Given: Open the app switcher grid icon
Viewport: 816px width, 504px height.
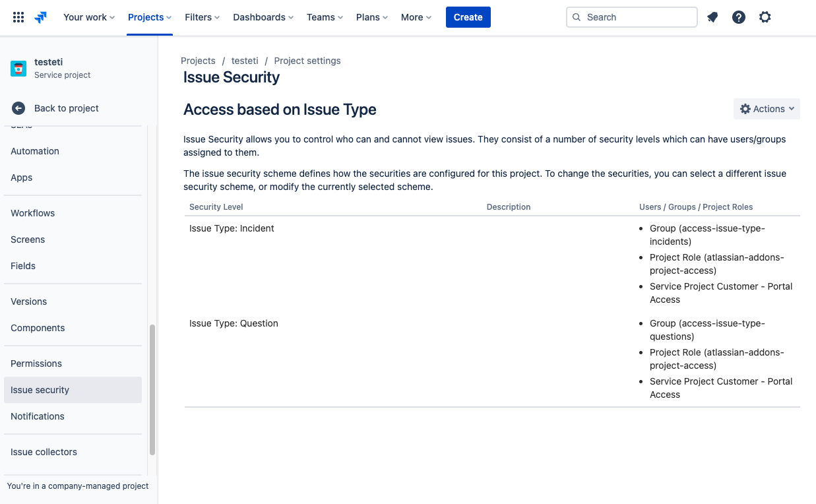Looking at the screenshot, I should (x=18, y=17).
